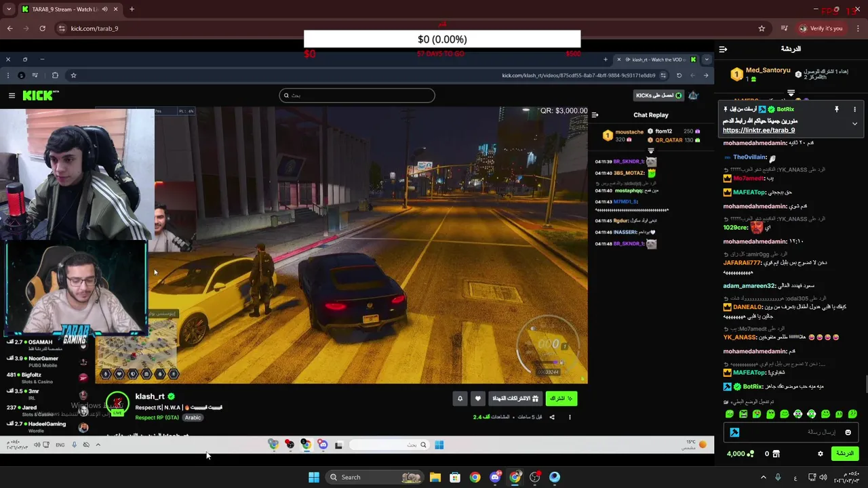Share the klash_rt video
This screenshot has height=488, width=868.
[552, 417]
